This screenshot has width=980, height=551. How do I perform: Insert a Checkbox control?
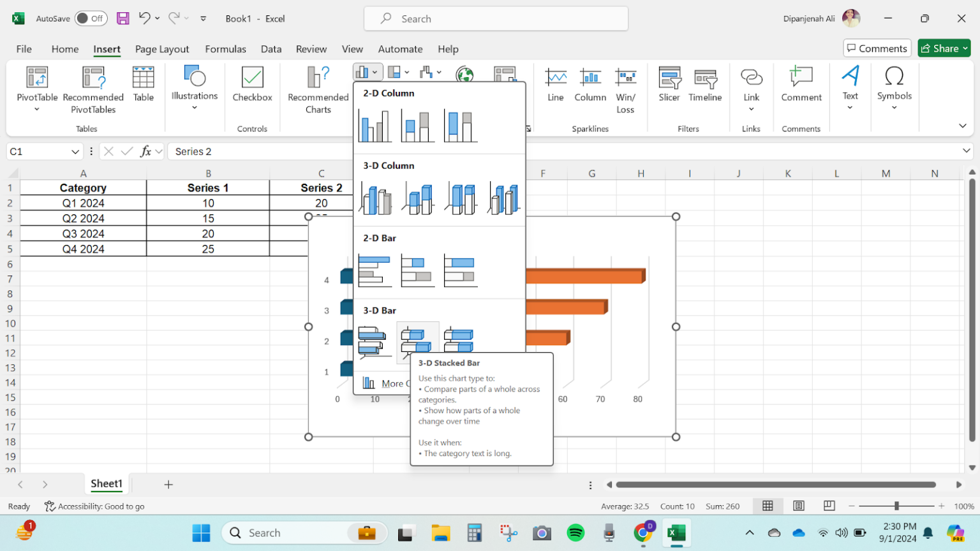click(252, 84)
